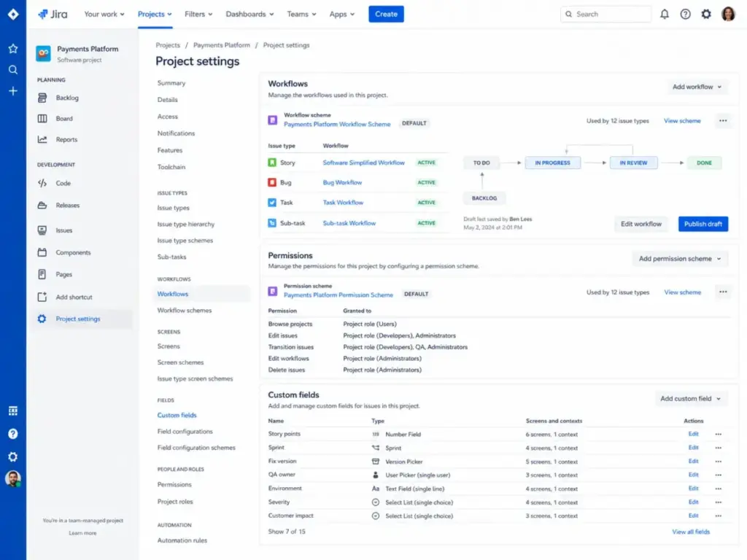The height and width of the screenshot is (560, 747).
Task: Open Components in the project sidebar
Action: tap(73, 252)
